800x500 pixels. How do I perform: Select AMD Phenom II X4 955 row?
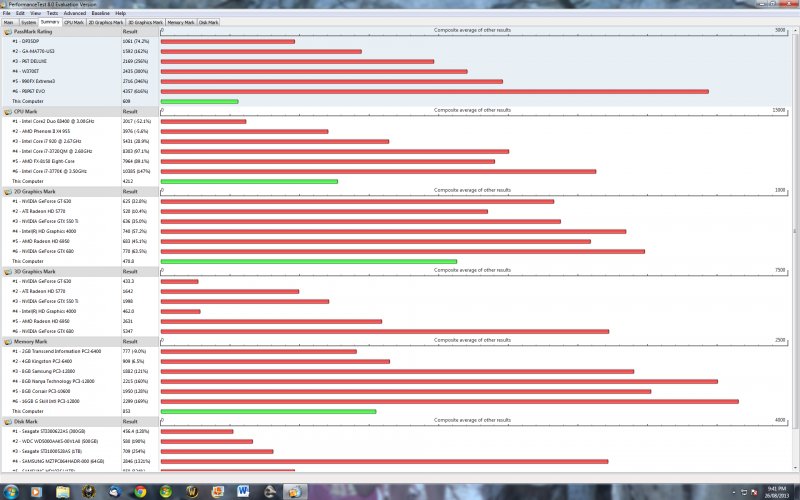click(x=41, y=132)
